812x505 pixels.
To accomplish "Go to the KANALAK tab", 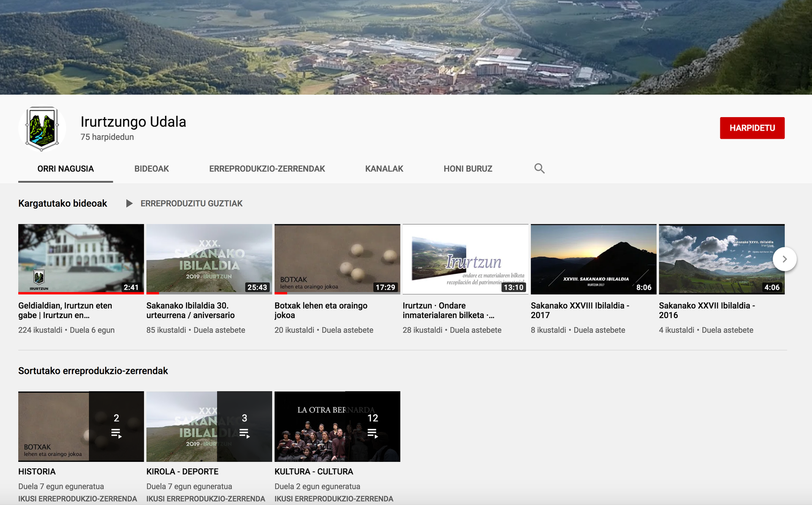I will click(384, 169).
